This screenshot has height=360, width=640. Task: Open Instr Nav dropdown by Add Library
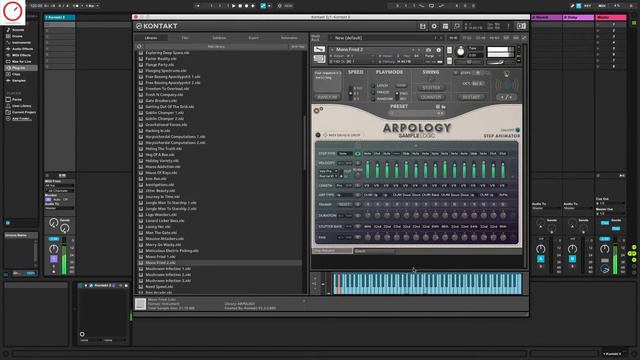pos(298,47)
